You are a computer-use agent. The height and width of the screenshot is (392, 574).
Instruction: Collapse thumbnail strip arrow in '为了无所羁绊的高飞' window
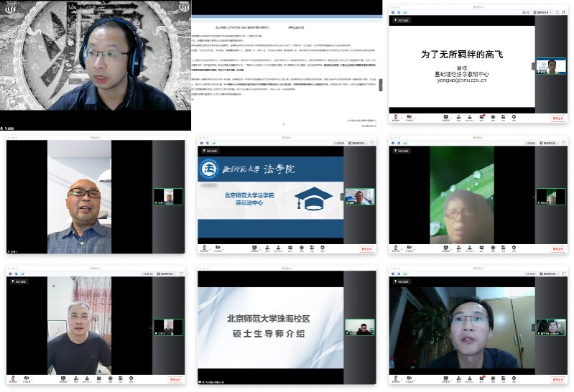tap(534, 66)
